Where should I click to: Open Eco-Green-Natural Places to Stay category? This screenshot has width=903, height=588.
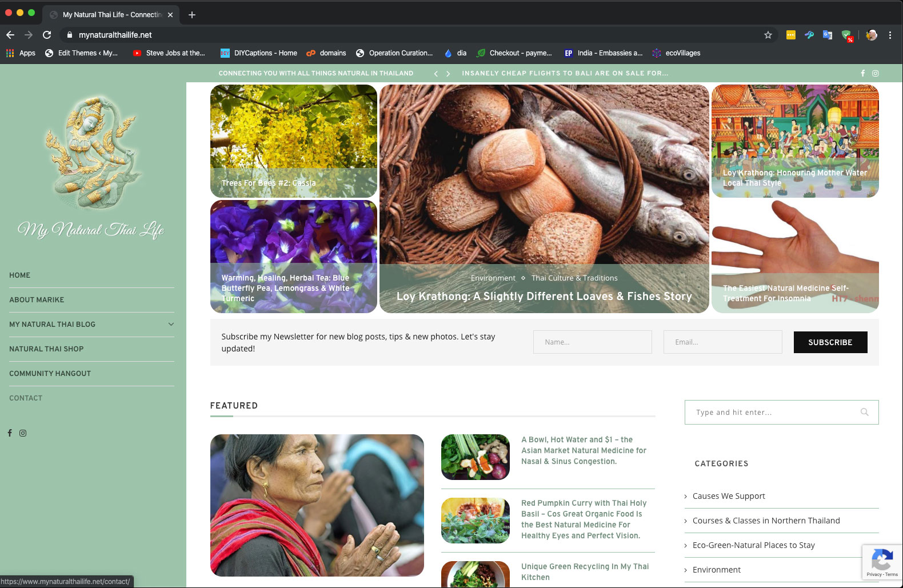coord(754,545)
